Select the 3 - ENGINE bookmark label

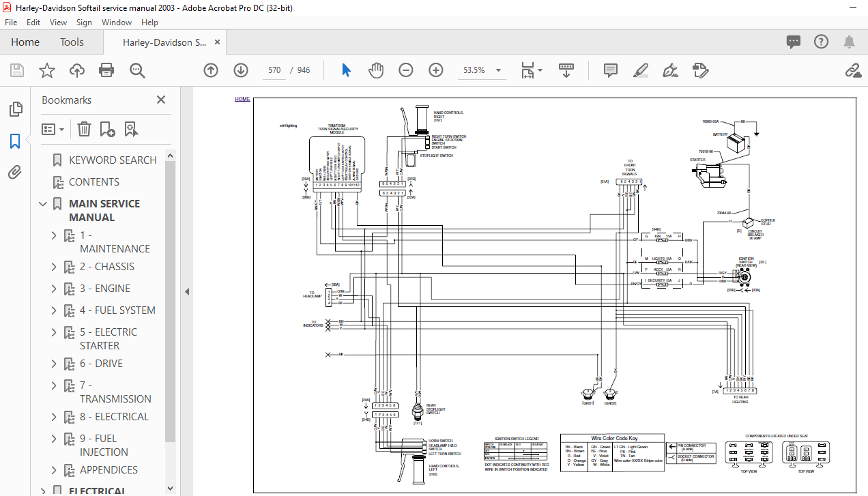coord(105,289)
